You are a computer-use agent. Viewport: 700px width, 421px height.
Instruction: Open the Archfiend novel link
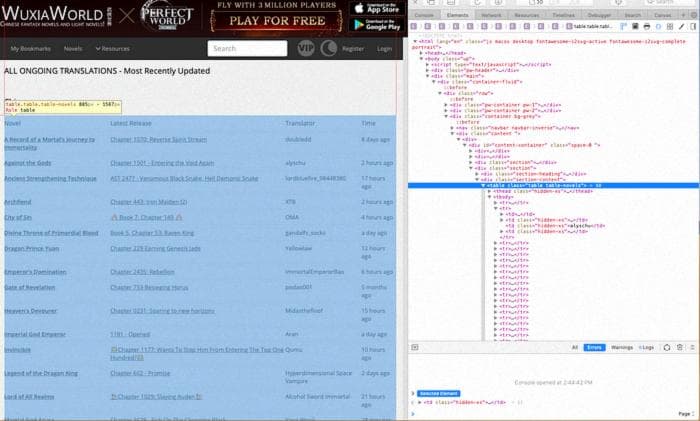click(18, 202)
